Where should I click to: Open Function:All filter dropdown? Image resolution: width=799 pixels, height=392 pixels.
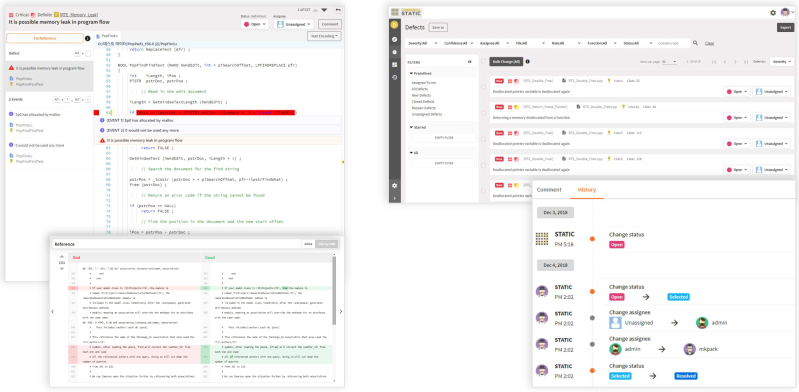tap(603, 43)
